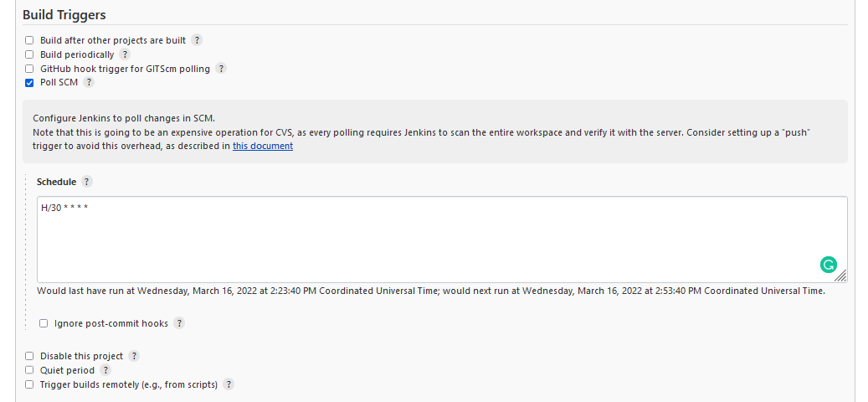
Task: Click help icon for GitHub hook trigger
Action: click(221, 69)
